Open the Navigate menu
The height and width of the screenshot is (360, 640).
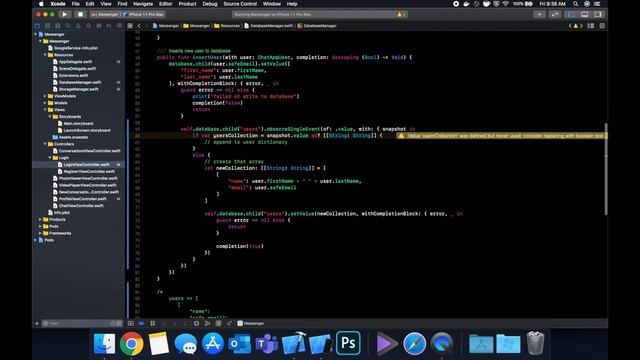tap(143, 4)
